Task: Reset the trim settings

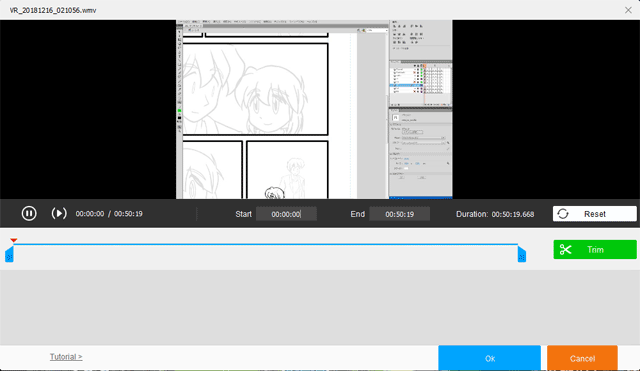Action: [594, 214]
